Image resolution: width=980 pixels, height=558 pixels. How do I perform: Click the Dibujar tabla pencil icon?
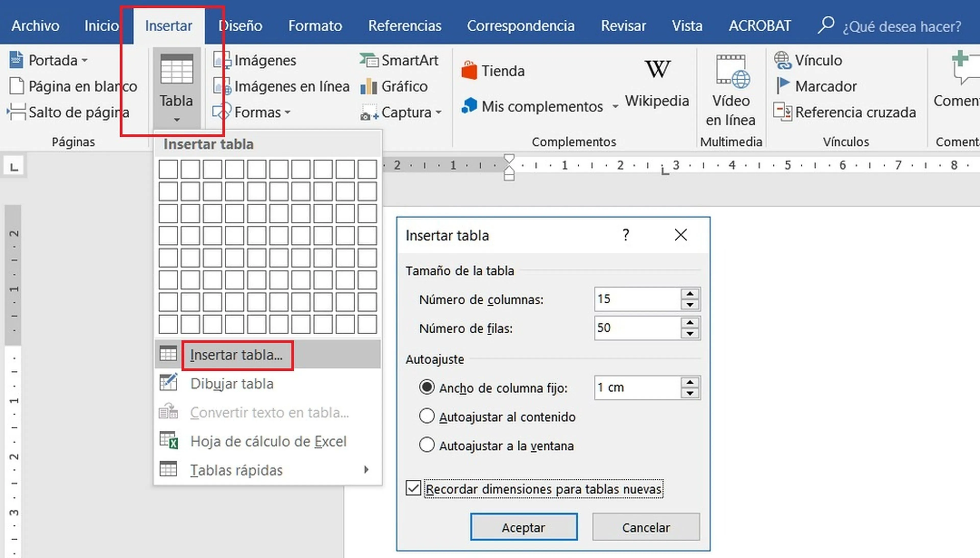[168, 382]
